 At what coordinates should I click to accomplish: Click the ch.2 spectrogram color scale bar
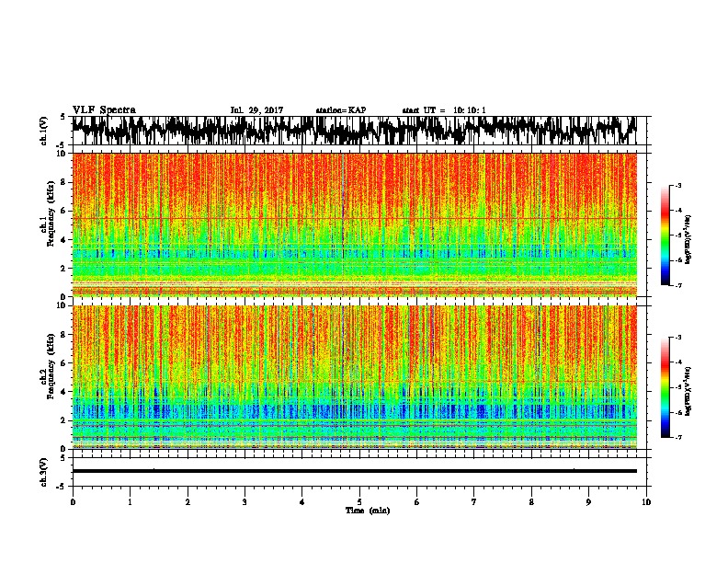tap(665, 387)
